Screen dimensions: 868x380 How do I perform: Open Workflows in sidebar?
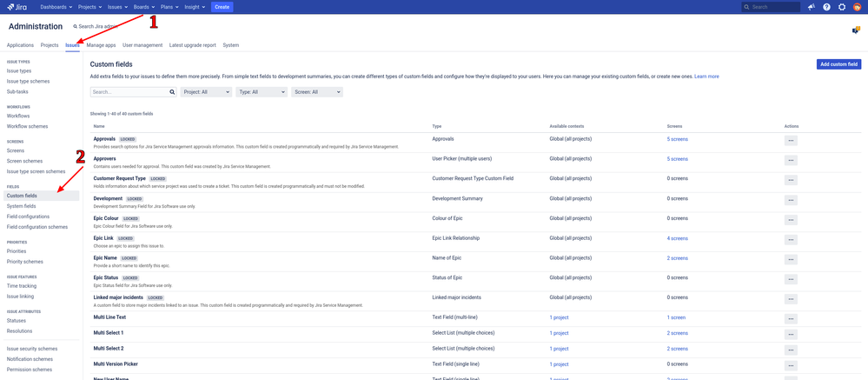click(x=17, y=117)
